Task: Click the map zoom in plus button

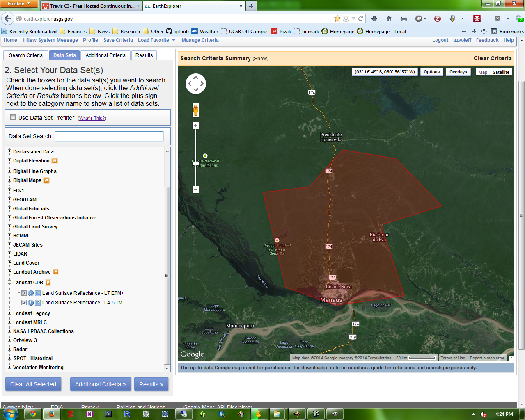Action: 196,126
